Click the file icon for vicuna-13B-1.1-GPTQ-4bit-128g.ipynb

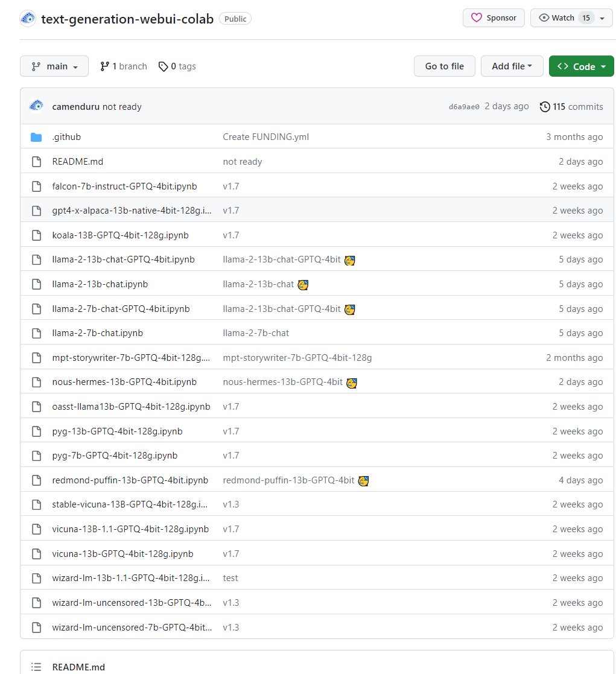(37, 529)
